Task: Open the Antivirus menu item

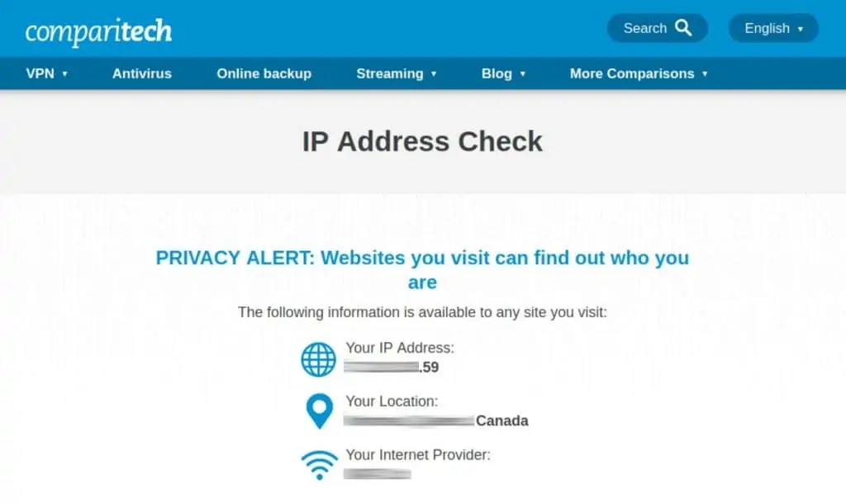Action: coord(142,74)
